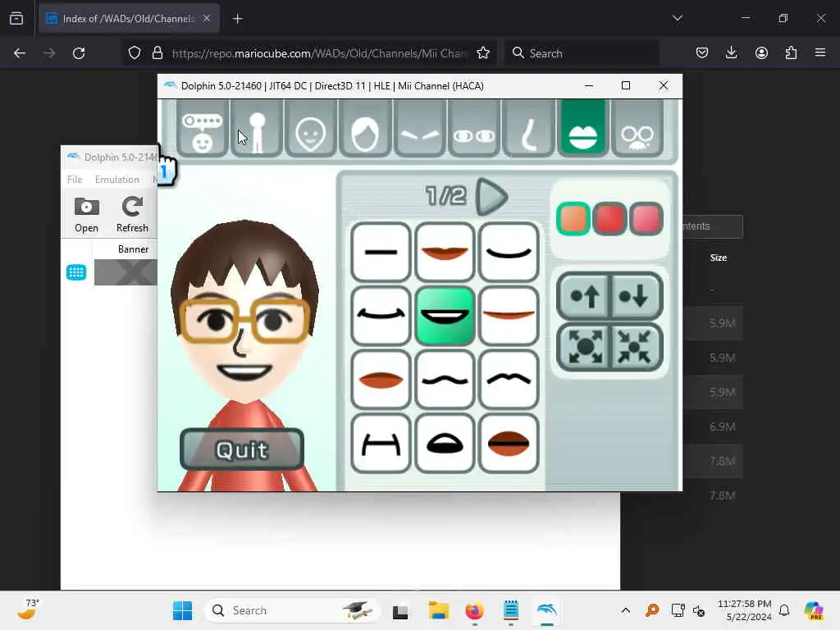The image size is (840, 630).
Task: Click the taskbar Search box
Action: point(293,610)
